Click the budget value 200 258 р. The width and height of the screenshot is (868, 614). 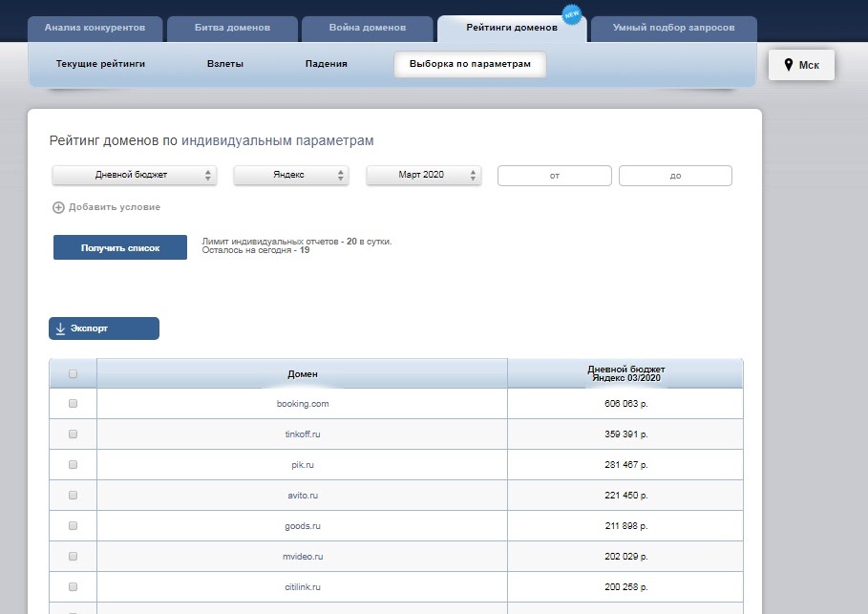[626, 586]
